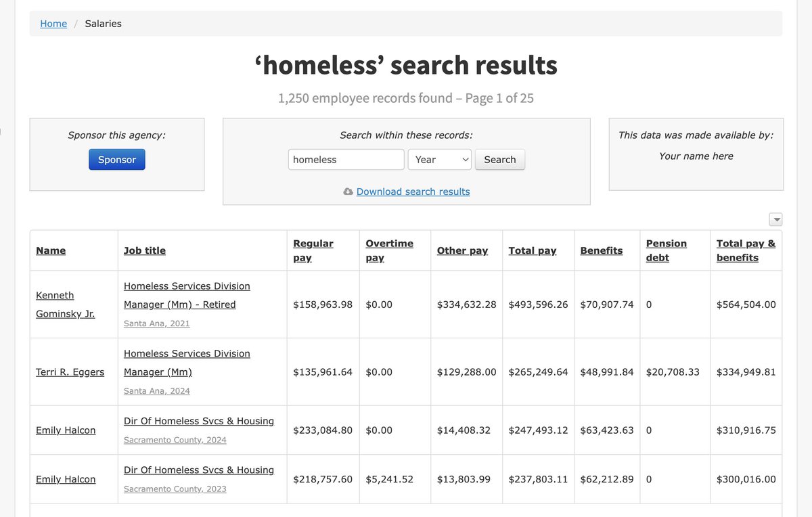This screenshot has width=812, height=517.
Task: Sort by Pension debt column header
Action: tap(667, 250)
